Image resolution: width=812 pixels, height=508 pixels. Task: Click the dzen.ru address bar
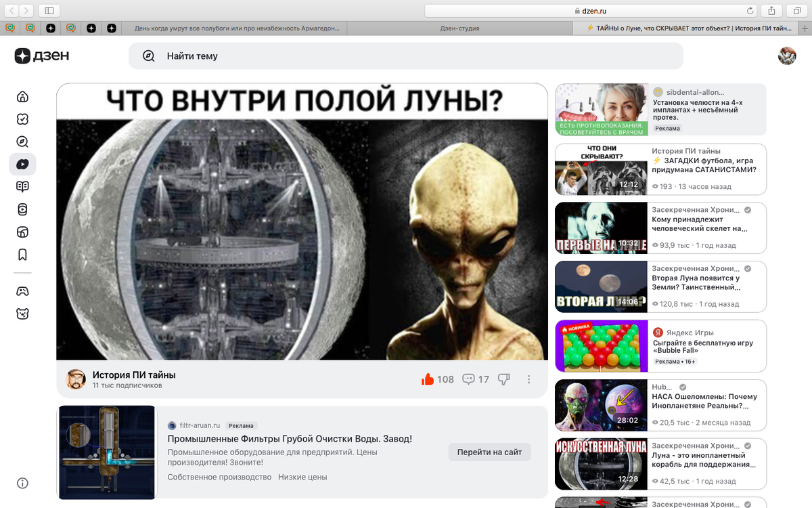coord(591,10)
